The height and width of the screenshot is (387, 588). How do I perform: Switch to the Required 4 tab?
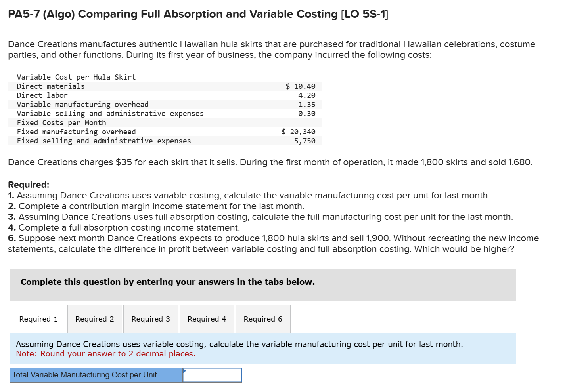coord(207,319)
